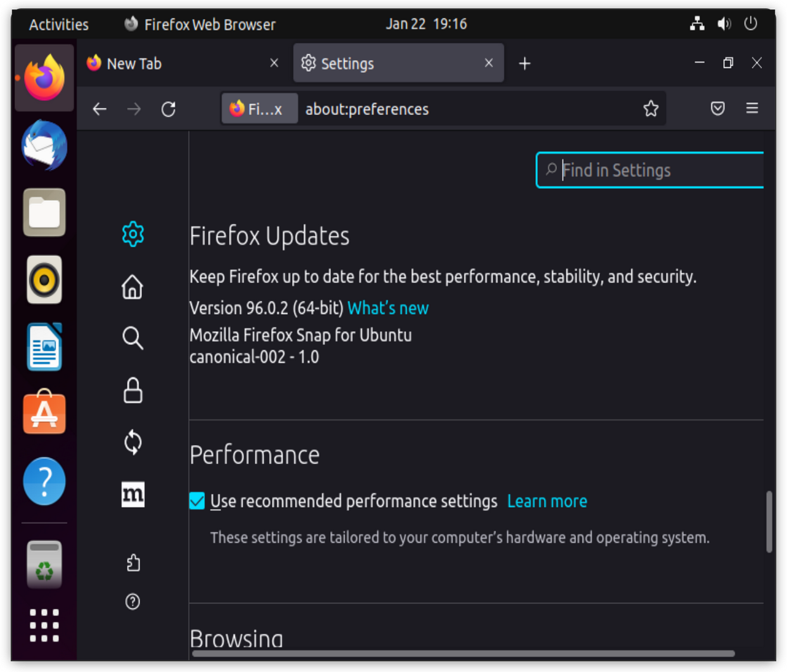Switch to the New Tab tab

(178, 63)
